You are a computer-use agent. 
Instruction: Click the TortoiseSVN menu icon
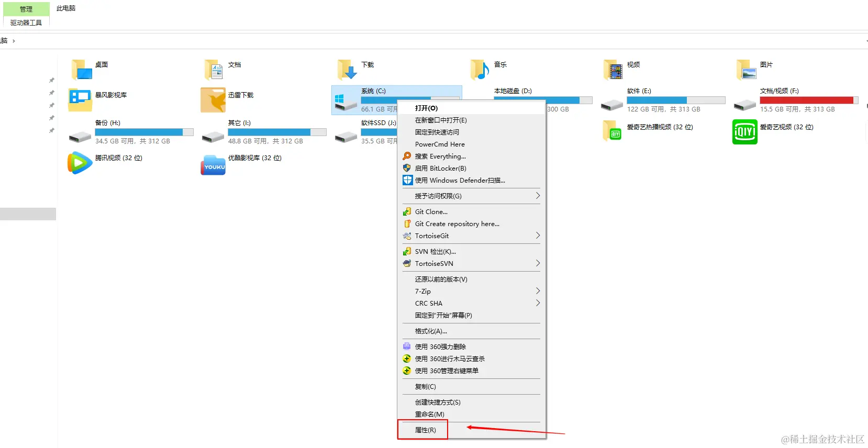tap(407, 263)
